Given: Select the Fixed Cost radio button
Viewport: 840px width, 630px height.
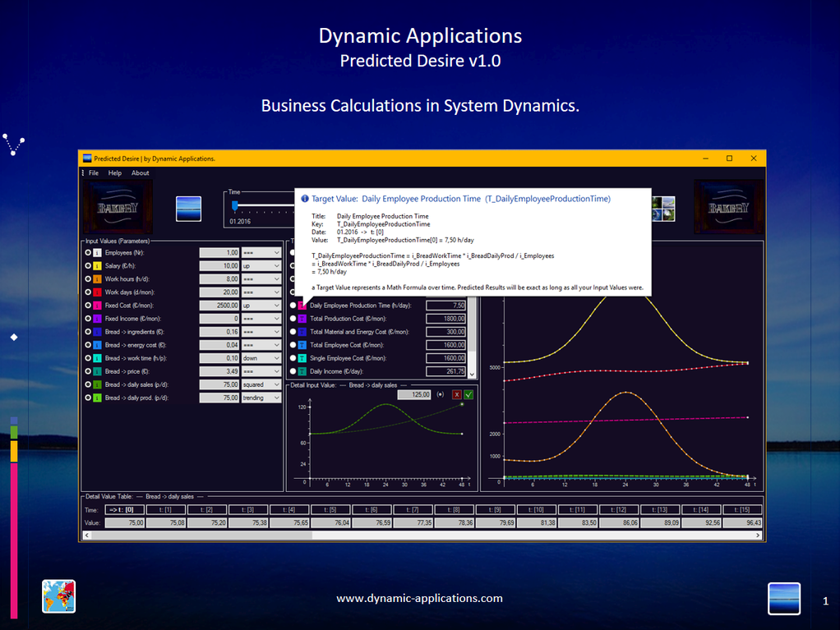Looking at the screenshot, I should click(x=88, y=306).
